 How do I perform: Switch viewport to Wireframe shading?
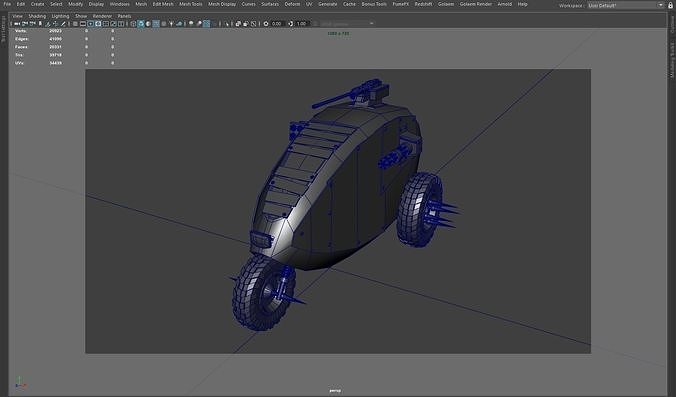pyautogui.click(x=133, y=24)
